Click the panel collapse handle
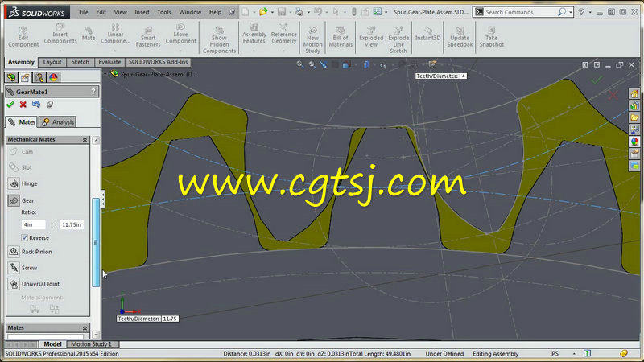Image resolution: width=644 pixels, height=362 pixels. pyautogui.click(x=102, y=199)
